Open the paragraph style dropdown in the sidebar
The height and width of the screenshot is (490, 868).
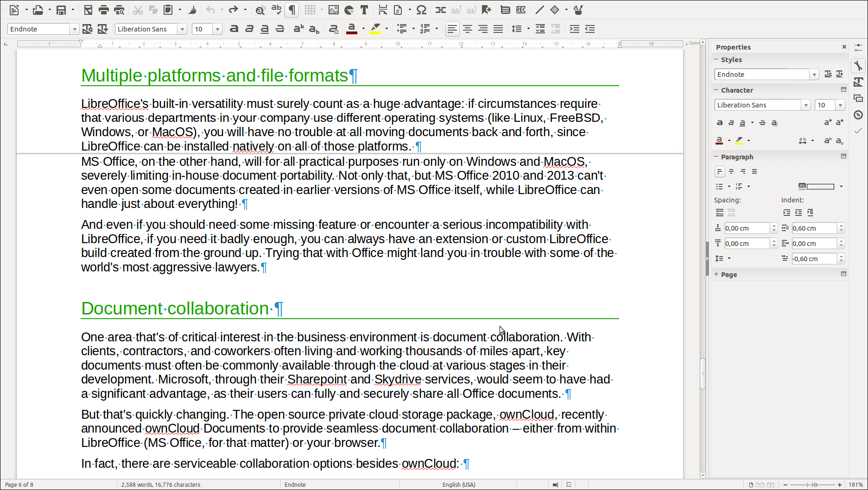click(814, 75)
